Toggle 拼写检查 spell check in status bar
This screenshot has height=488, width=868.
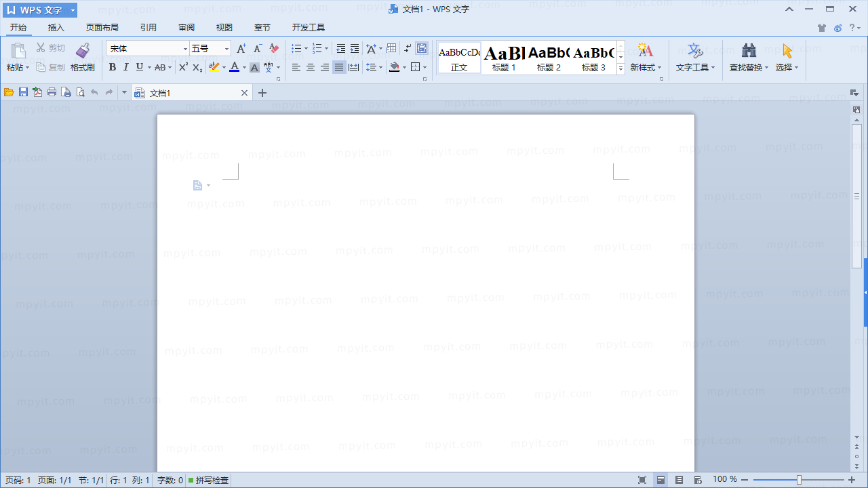(x=208, y=480)
